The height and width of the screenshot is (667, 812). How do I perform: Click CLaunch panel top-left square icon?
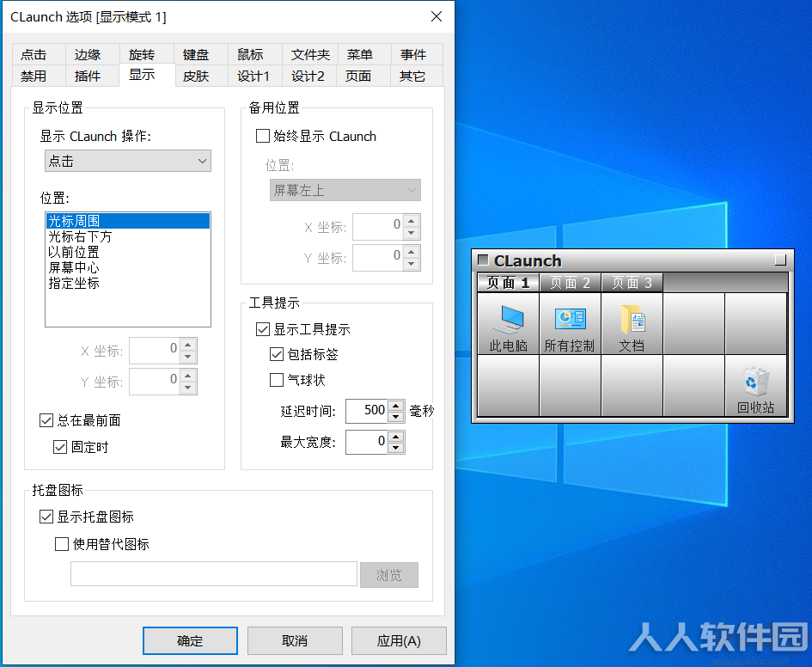[x=483, y=260]
